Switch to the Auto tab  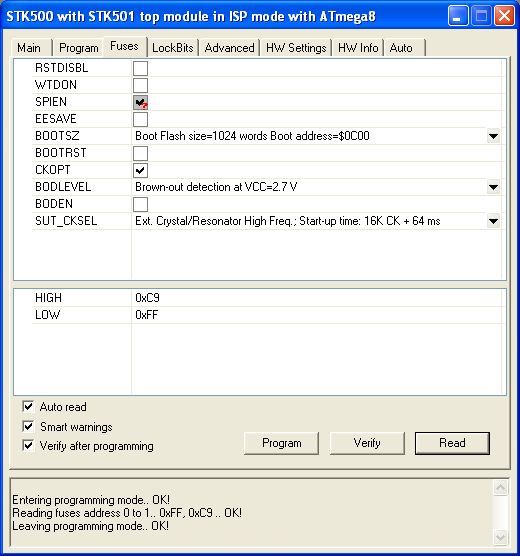click(404, 48)
